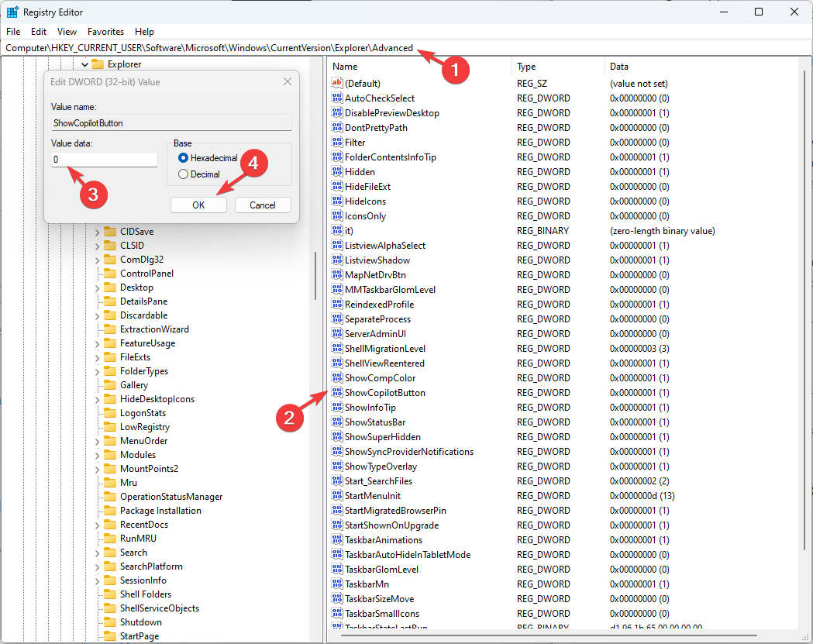
Task: Select the (Default) REG_SZ value icon
Action: click(x=338, y=84)
